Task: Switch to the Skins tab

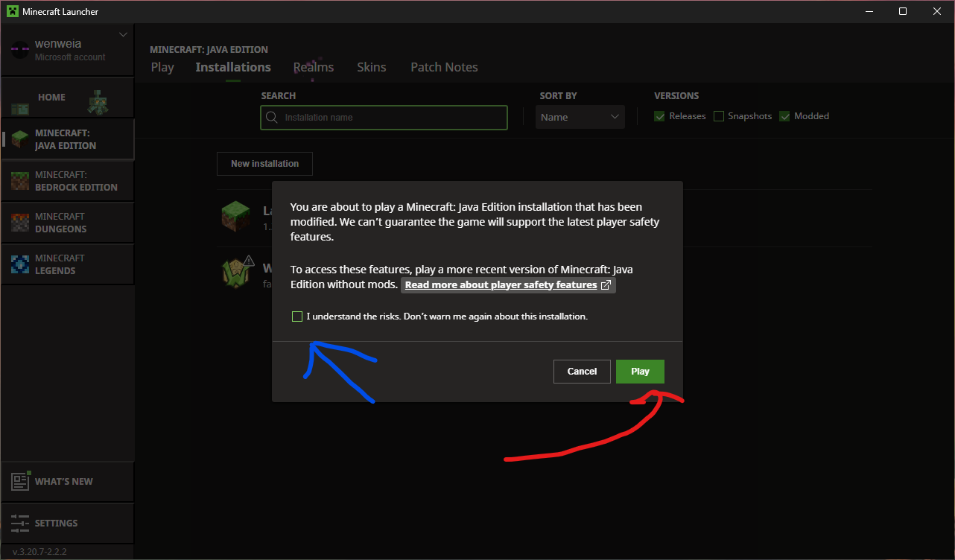Action: tap(372, 67)
